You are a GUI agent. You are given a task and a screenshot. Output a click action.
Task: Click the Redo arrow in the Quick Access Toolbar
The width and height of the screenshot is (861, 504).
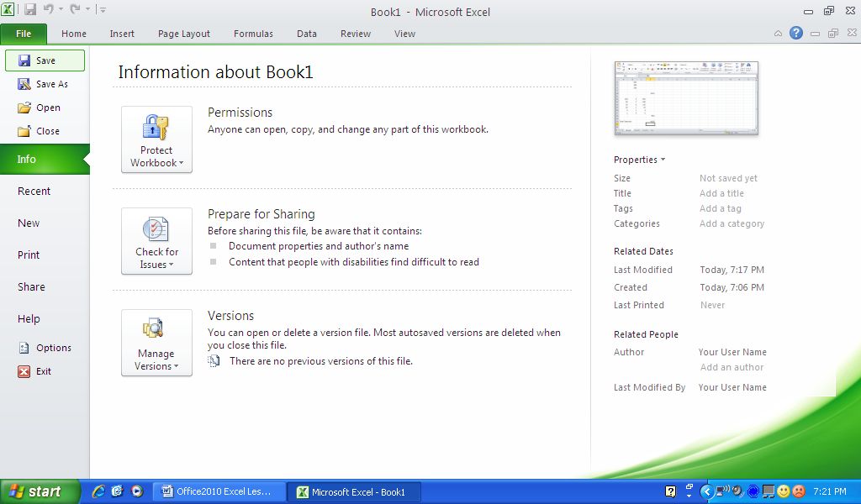pos(75,9)
